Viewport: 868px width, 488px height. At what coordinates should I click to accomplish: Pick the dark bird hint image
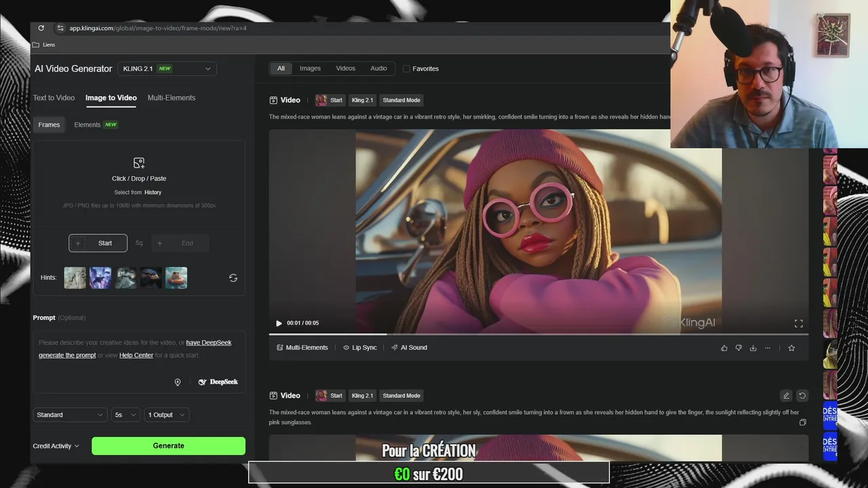(151, 278)
